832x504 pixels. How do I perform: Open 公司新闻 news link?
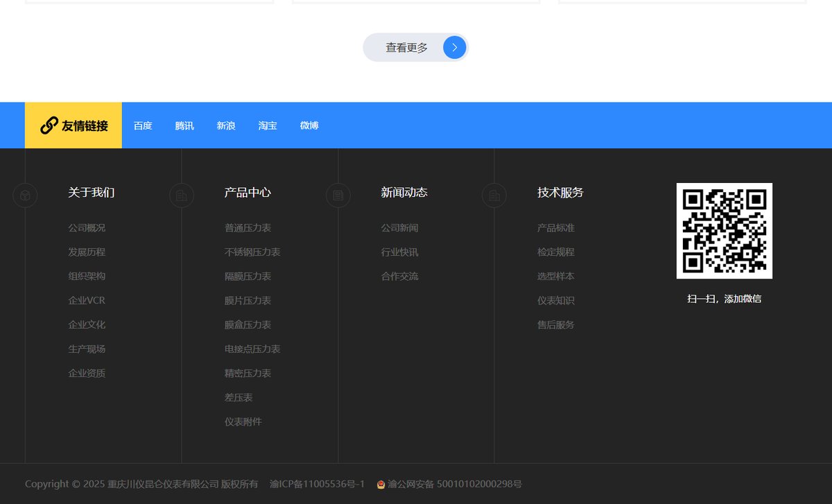(399, 227)
